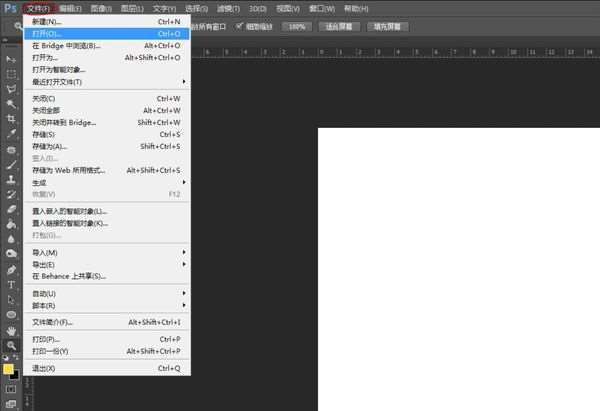This screenshot has height=411, width=600.
Task: Open the 滤镜(T) menu
Action: pos(228,8)
